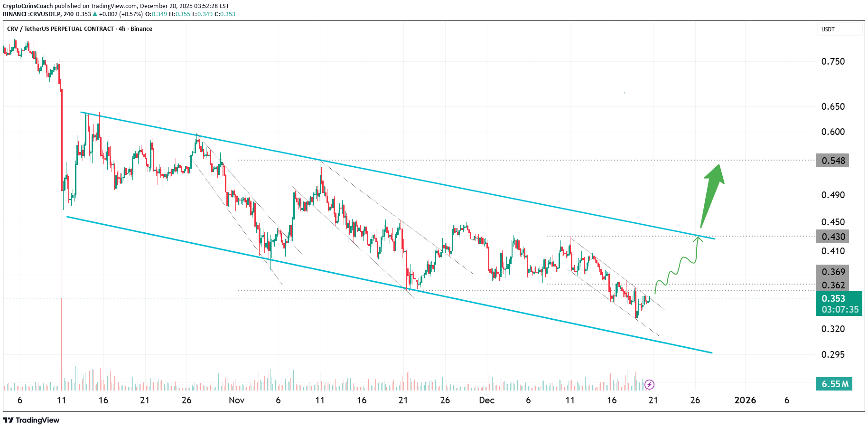Click the CRV / TetherUS chart title

coord(79,29)
